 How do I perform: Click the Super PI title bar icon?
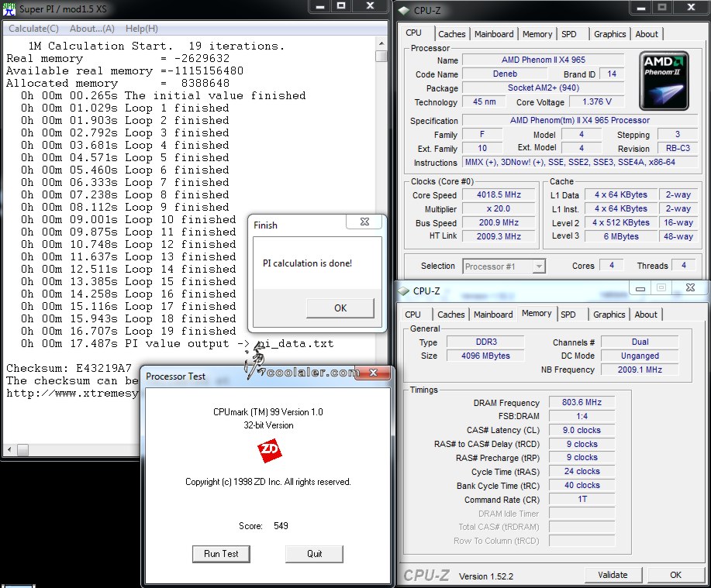(9, 9)
